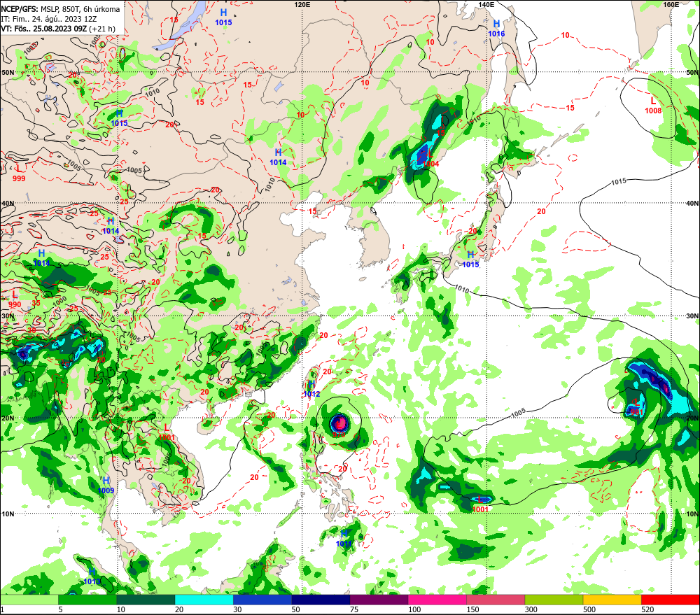Select the magenta 100–150 mm legend swatch
The image size is (700, 615).
[437, 600]
